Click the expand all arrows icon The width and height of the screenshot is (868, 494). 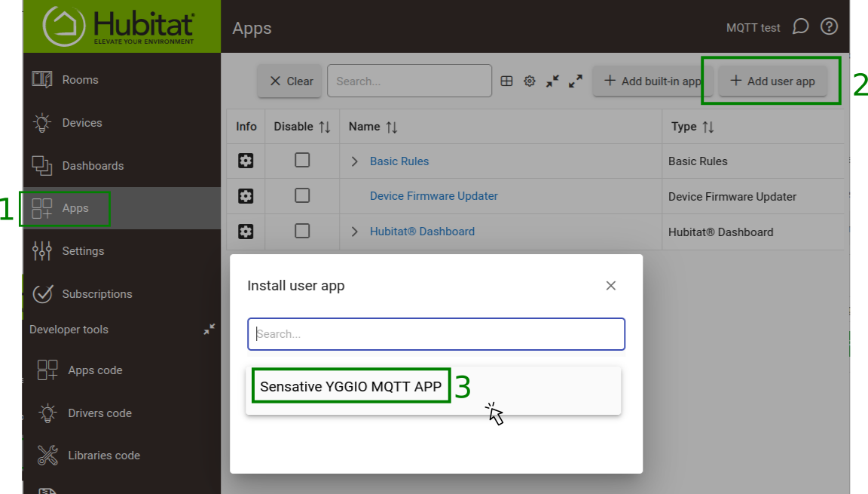576,81
